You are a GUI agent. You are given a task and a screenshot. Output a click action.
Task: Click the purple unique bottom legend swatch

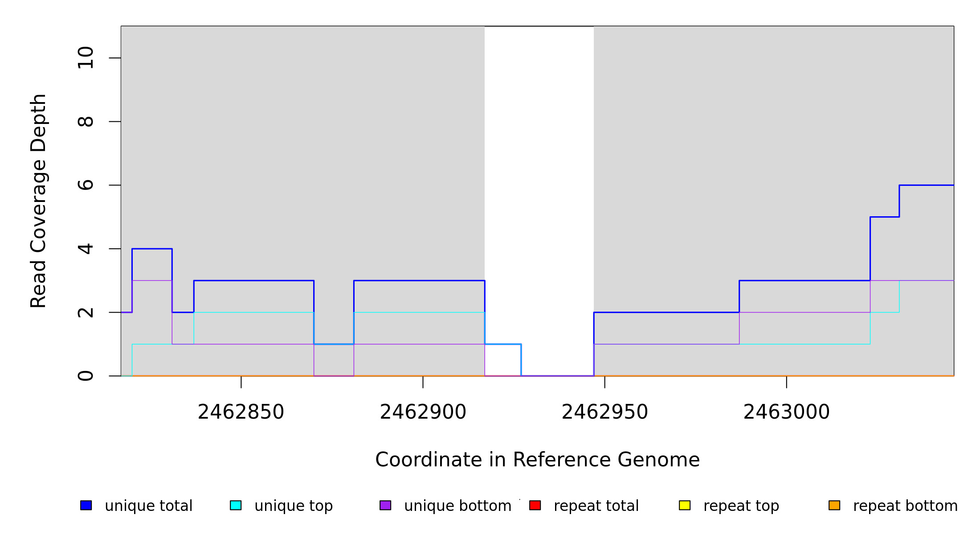coord(385,505)
